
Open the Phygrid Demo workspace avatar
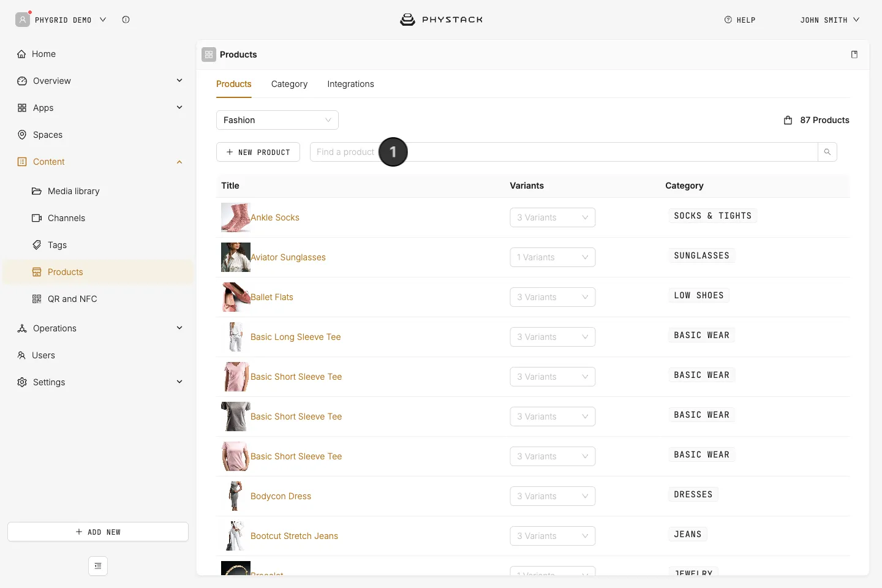23,20
